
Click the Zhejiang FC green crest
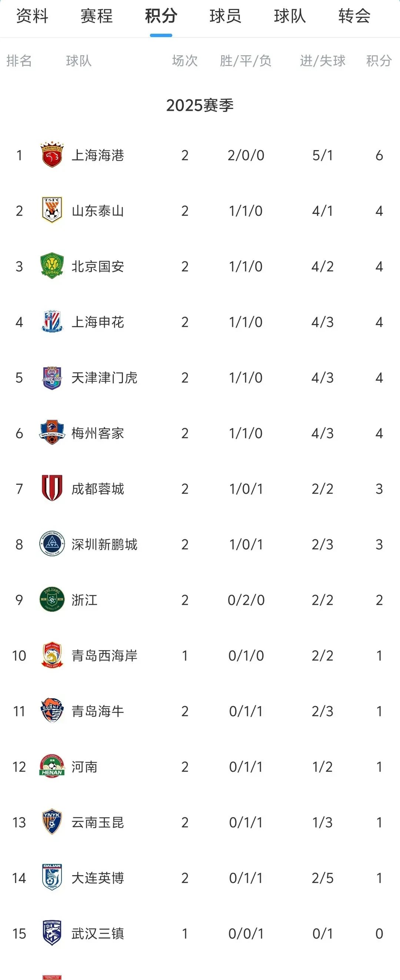tap(51, 600)
